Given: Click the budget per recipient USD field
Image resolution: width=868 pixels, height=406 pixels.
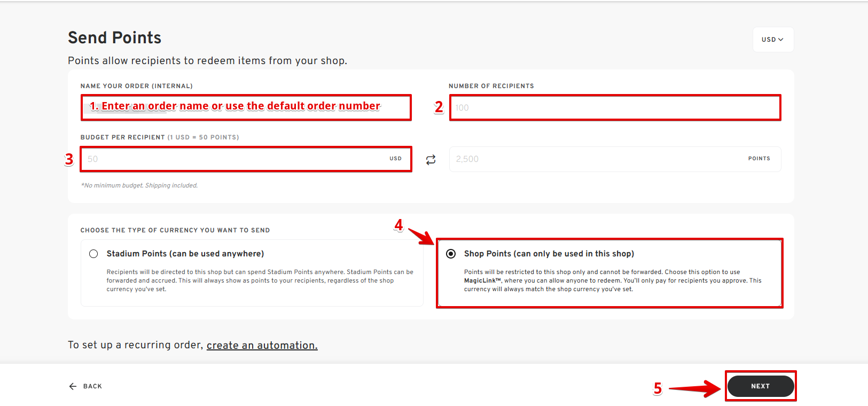Looking at the screenshot, I should [235, 159].
